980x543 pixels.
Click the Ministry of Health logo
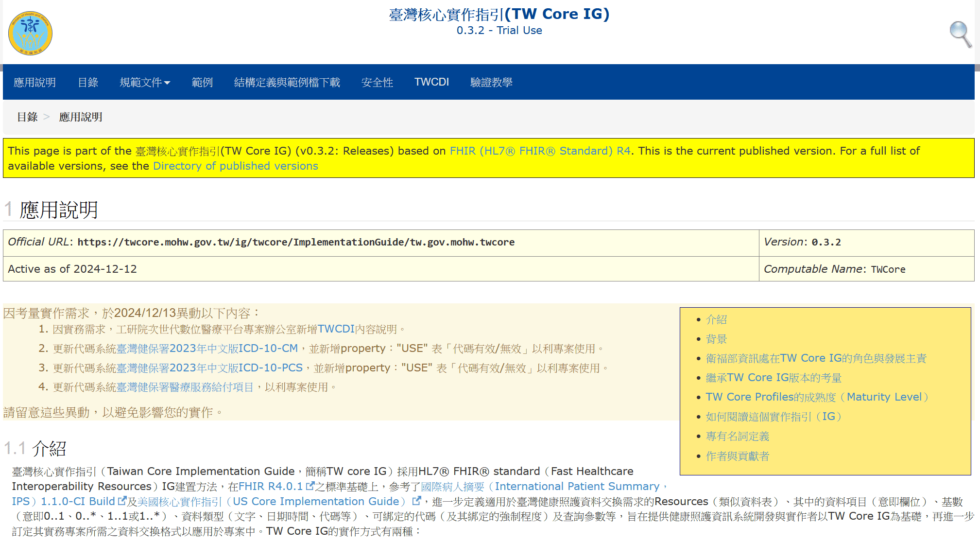click(x=30, y=33)
